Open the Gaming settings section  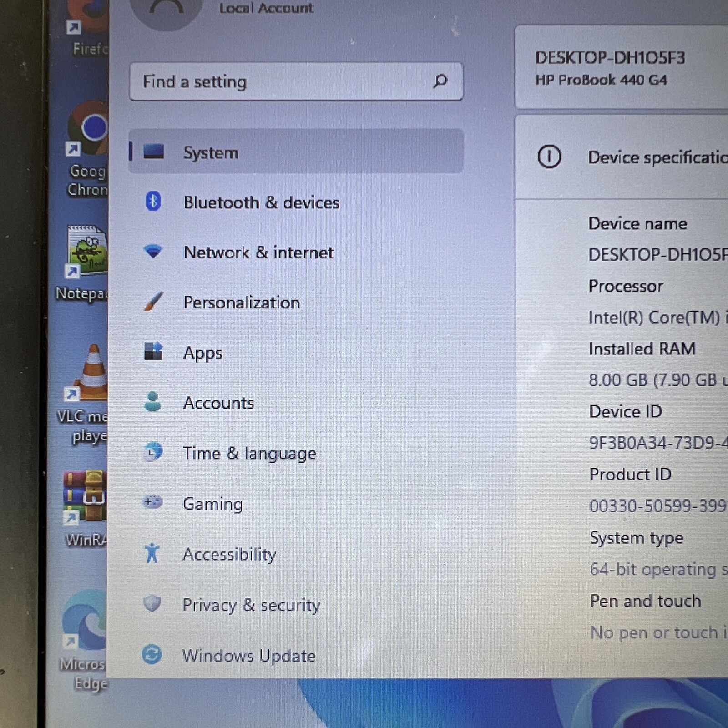point(296,503)
